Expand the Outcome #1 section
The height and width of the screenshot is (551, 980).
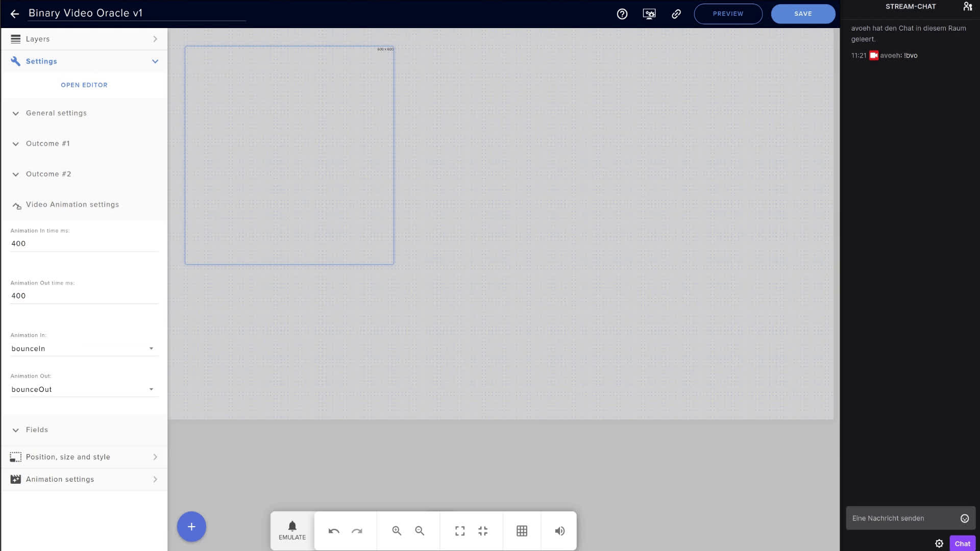point(48,143)
